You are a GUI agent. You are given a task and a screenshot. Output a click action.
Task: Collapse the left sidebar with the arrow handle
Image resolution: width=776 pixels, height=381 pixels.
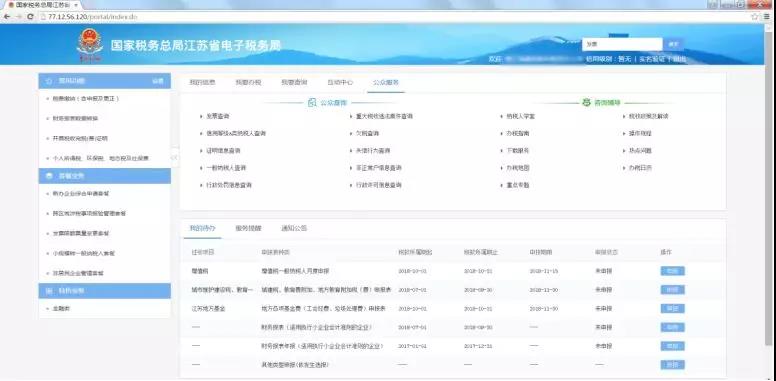174,157
